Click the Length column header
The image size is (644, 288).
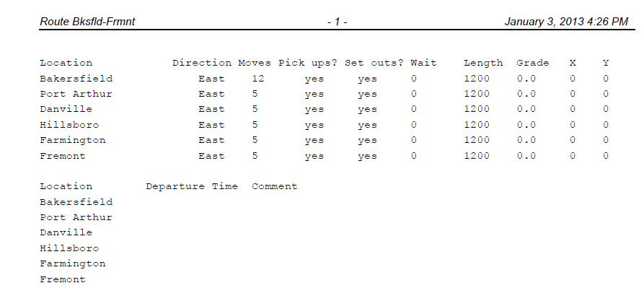[x=483, y=64]
